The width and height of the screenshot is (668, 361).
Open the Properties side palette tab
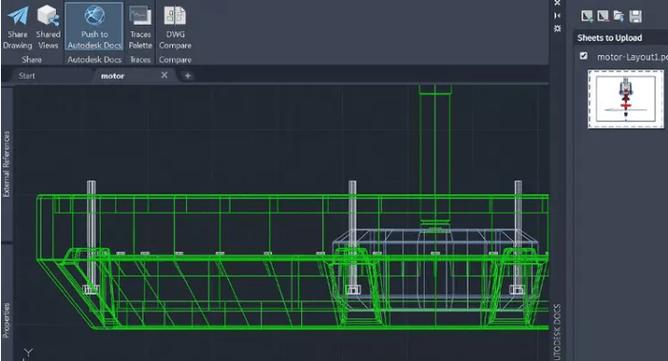tap(6, 321)
